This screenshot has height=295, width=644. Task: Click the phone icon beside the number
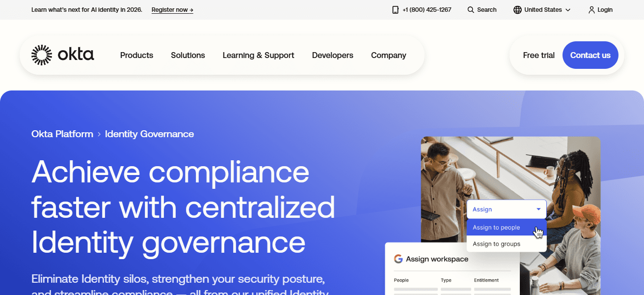[395, 10]
